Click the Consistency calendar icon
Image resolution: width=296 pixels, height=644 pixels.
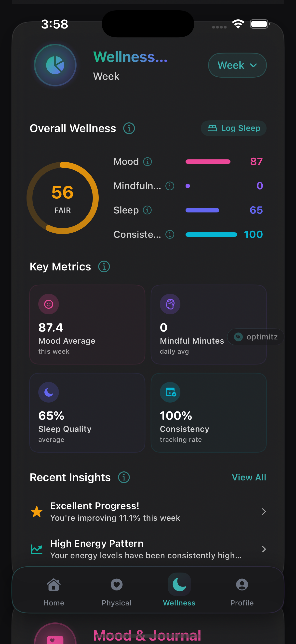click(x=170, y=392)
